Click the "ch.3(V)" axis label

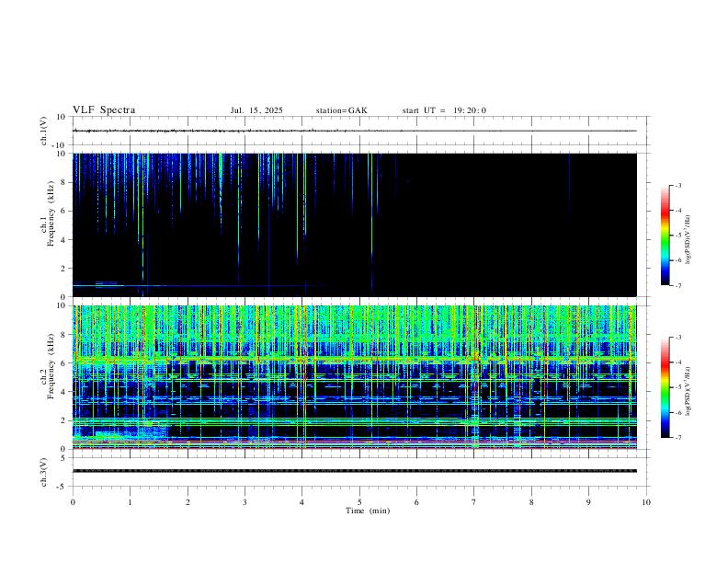click(44, 472)
